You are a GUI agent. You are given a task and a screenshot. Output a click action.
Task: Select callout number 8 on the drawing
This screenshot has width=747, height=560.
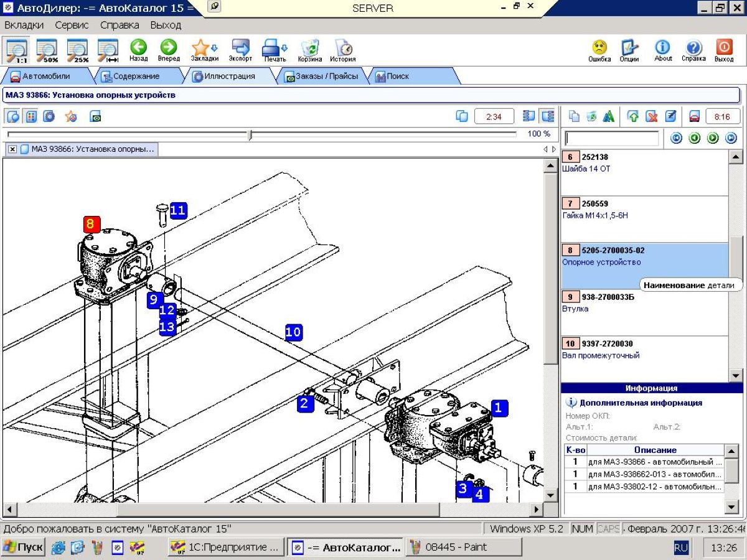click(92, 224)
